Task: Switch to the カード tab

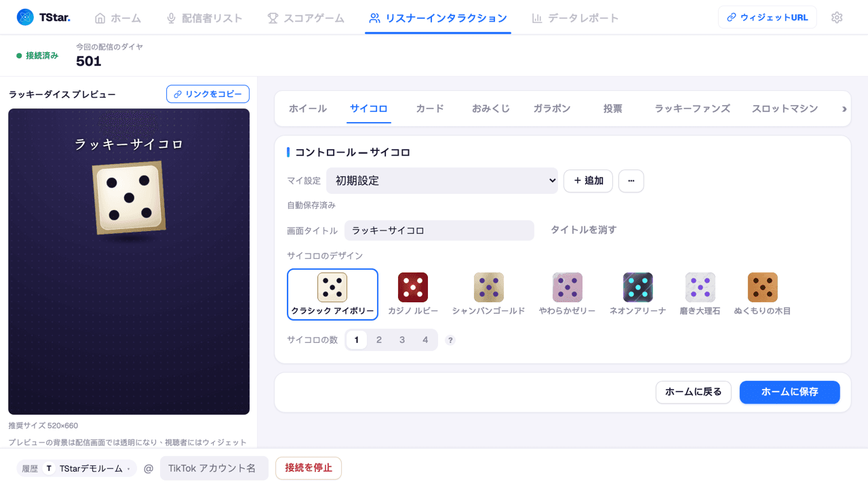Action: coord(430,108)
